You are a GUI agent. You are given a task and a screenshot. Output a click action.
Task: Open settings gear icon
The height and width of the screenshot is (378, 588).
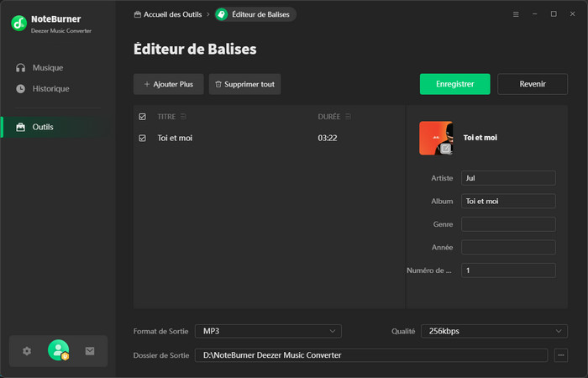click(x=27, y=351)
